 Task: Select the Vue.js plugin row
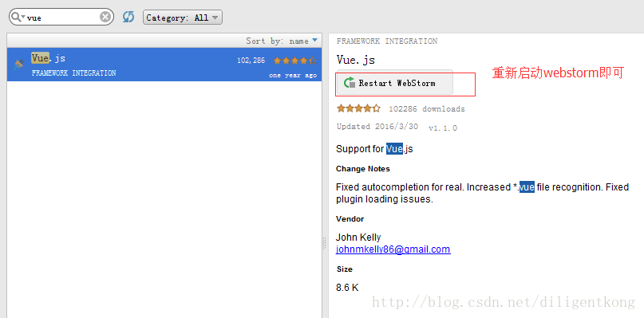coord(164,65)
